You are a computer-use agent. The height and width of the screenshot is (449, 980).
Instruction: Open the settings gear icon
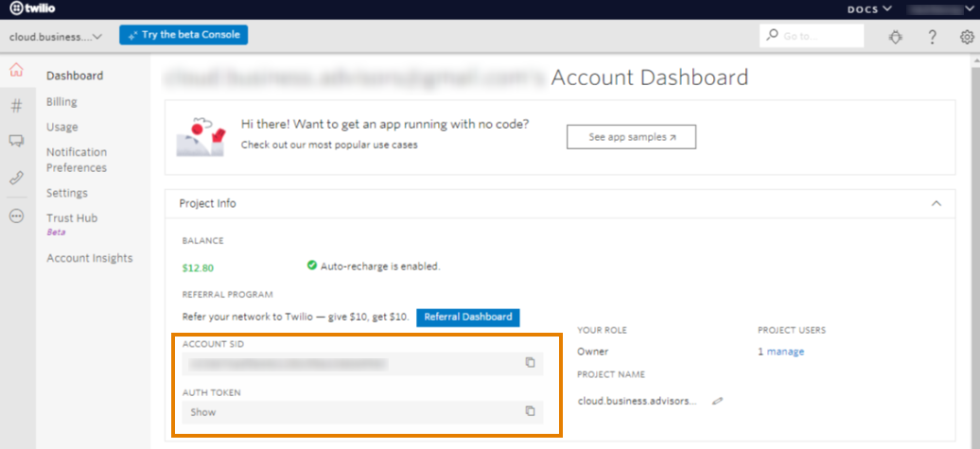(966, 37)
